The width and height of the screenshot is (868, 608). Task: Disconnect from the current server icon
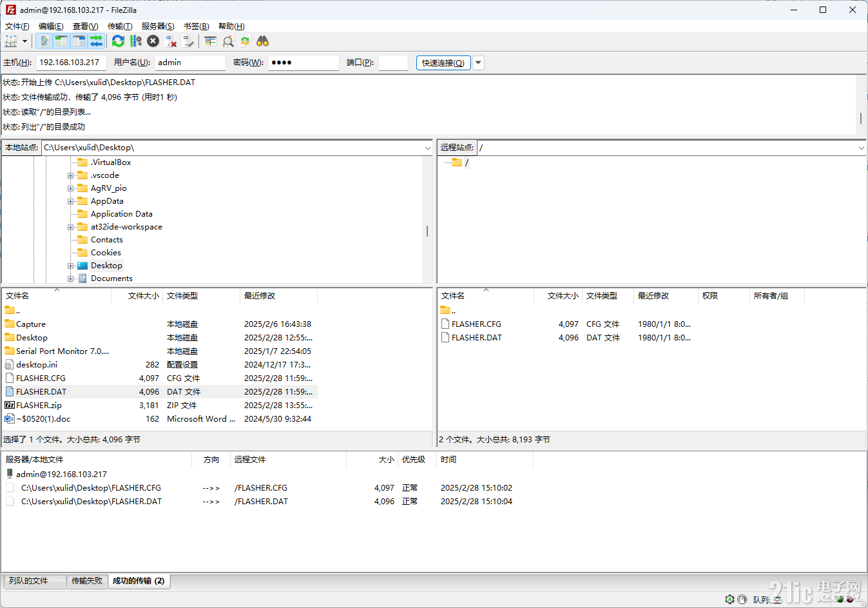171,41
